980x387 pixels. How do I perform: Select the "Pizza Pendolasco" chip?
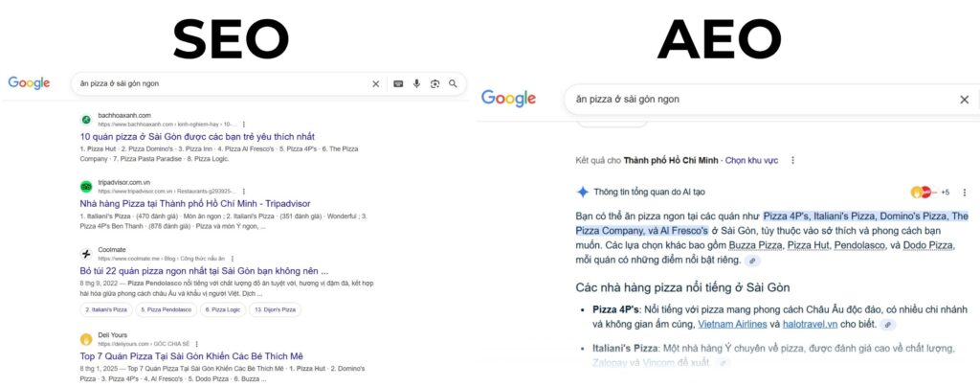[x=166, y=309]
